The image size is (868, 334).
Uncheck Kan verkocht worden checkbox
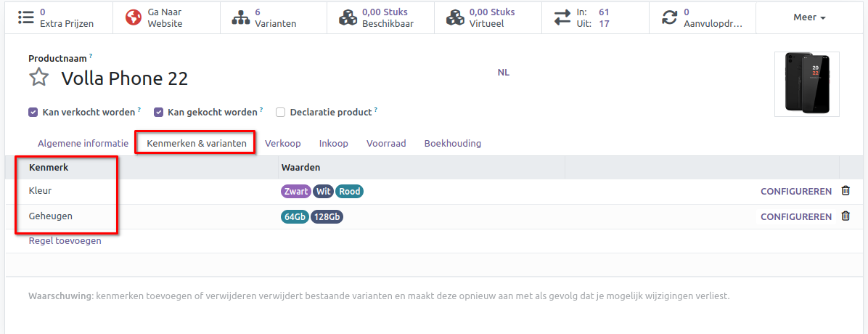33,113
